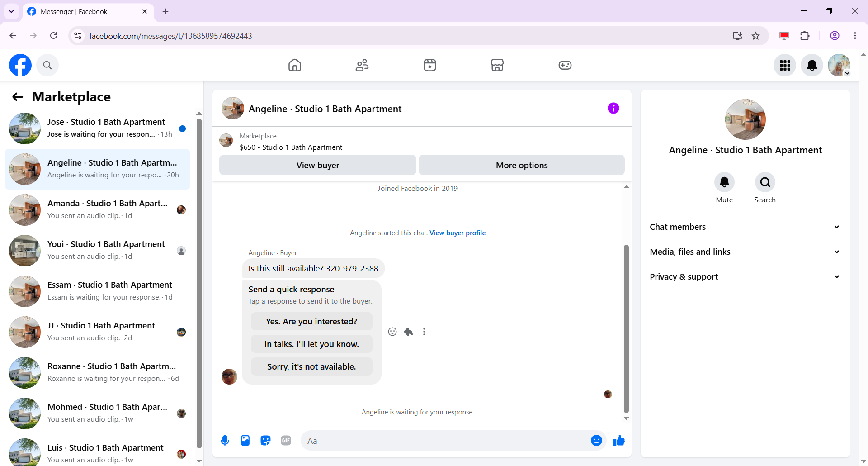Viewport: 868px width, 466px height.
Task: Reload the page
Action: coord(53,36)
